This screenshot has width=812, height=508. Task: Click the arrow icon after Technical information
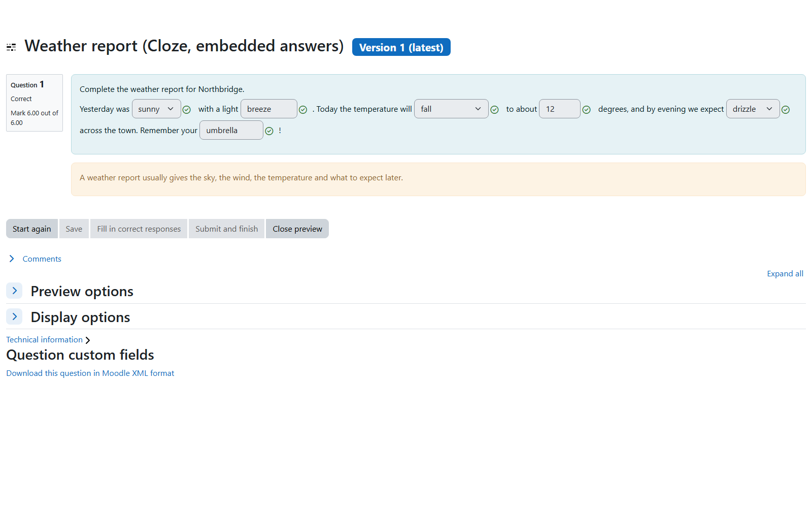coord(88,340)
